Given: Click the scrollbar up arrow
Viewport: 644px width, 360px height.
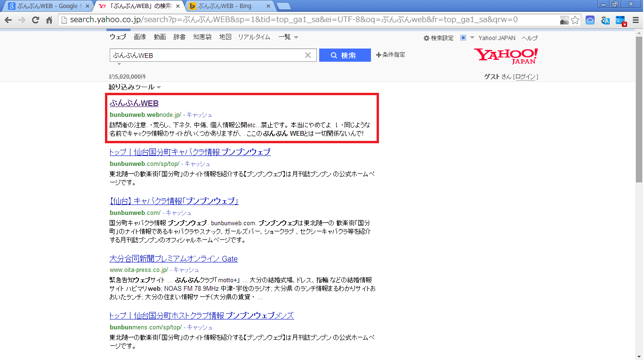Looking at the screenshot, I should click(x=639, y=32).
